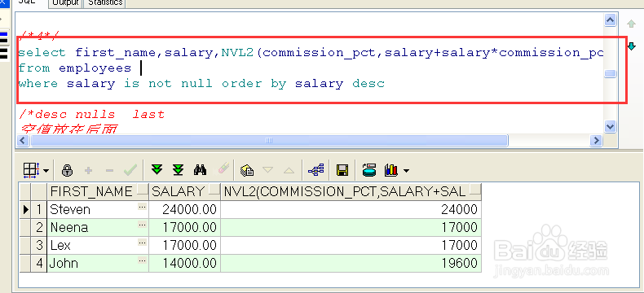Select row number 4 header
This screenshot has width=644, height=293.
(39, 263)
